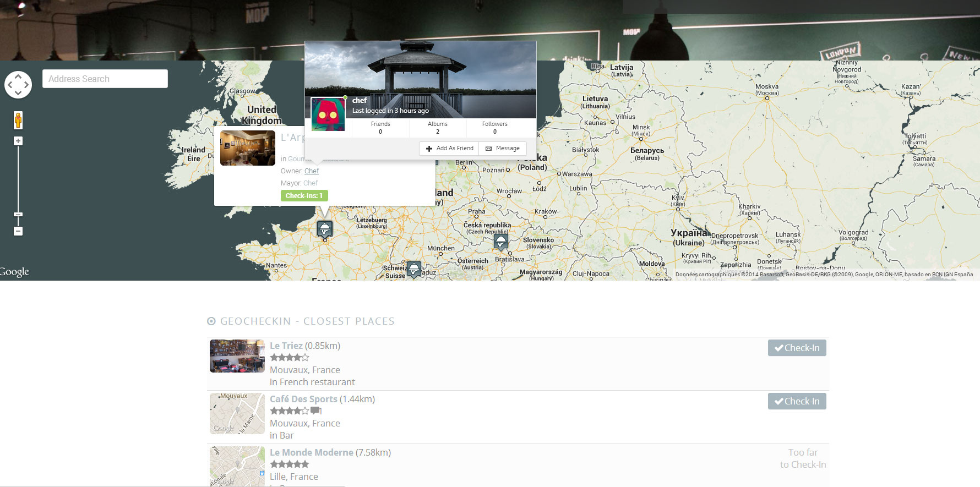Click Le Monde Moderne star rating
The image size is (980, 487).
290,464
